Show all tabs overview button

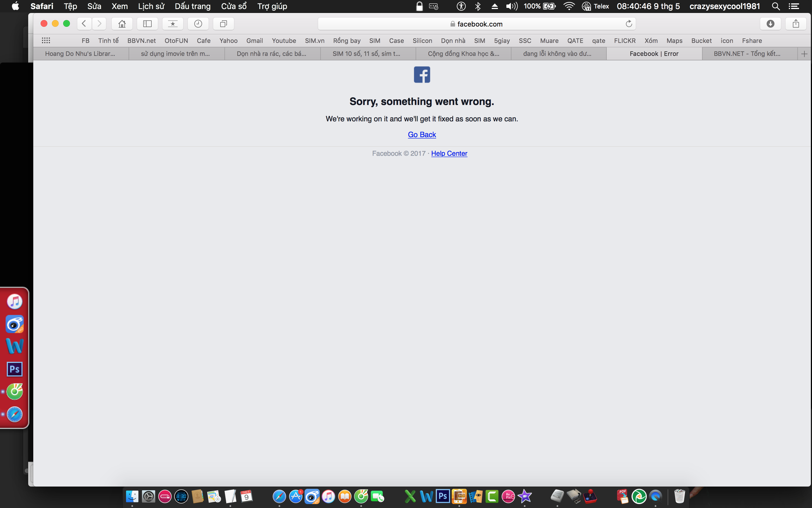coord(224,23)
